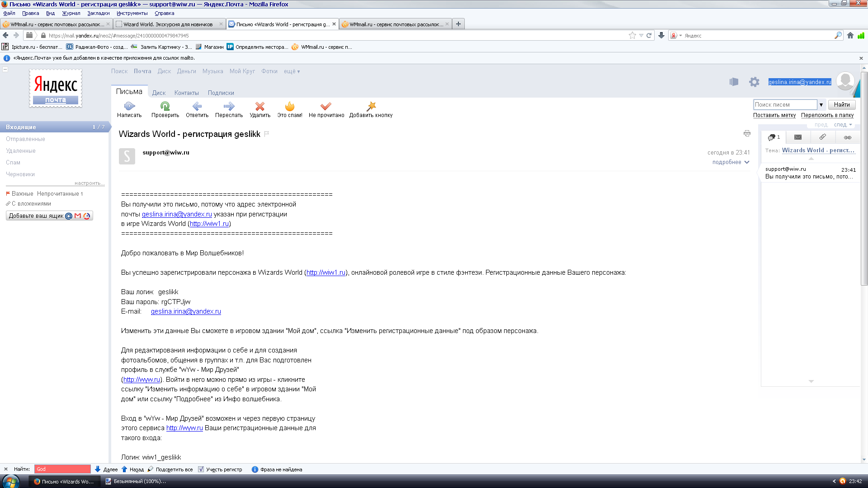This screenshot has width=868, height=488.
Task: Open the envelope icon tab in side panel
Action: (x=798, y=137)
